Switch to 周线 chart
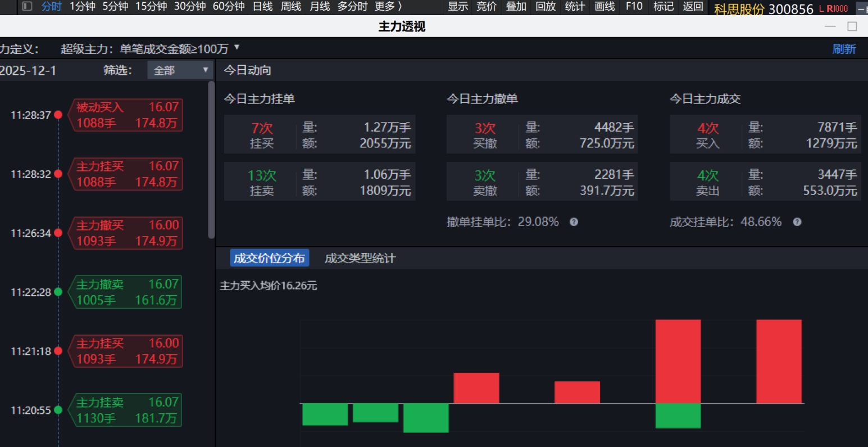The image size is (868, 447). pos(291,7)
